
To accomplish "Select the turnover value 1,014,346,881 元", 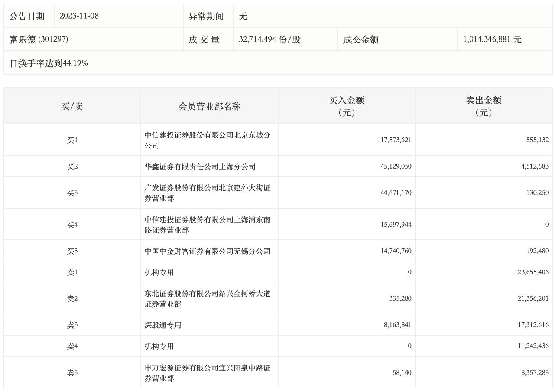I will 492,39.
